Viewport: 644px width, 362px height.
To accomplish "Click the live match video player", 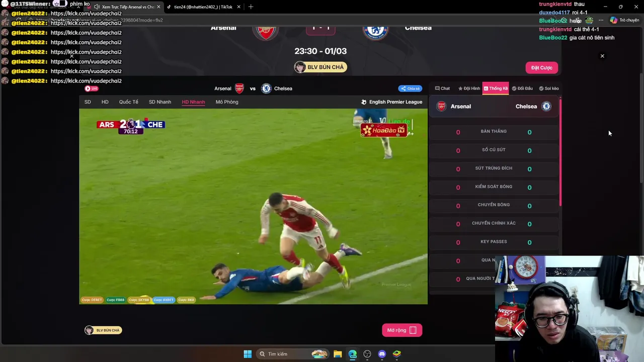I will [x=253, y=206].
